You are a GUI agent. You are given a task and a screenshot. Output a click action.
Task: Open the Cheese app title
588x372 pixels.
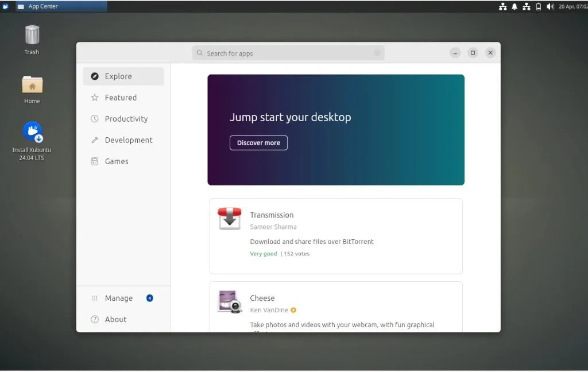[262, 298]
